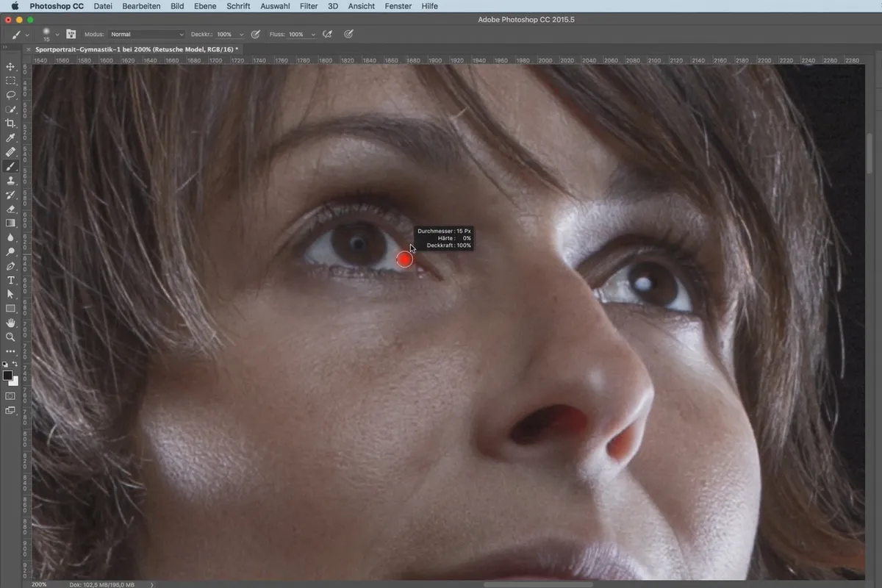Select the Zoom magnifier tool
882x588 pixels.
pos(11,337)
